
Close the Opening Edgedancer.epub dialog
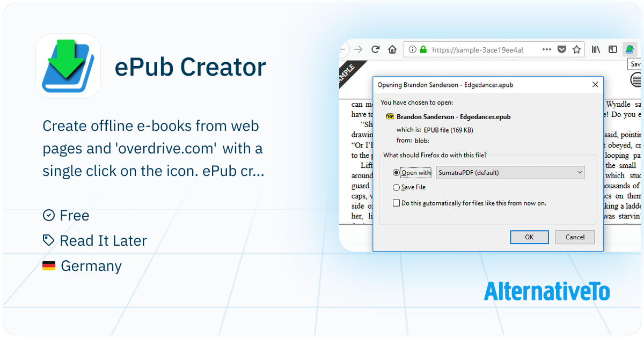point(595,85)
